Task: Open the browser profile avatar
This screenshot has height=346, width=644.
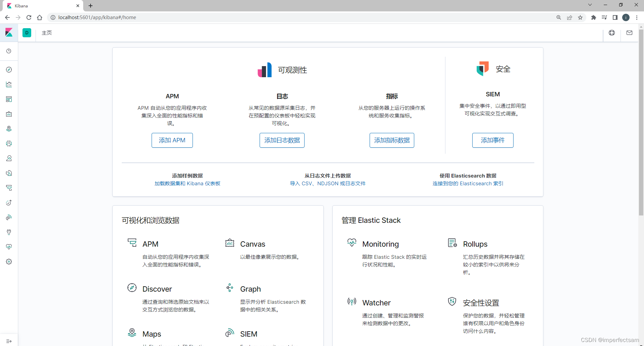Action: (x=626, y=17)
